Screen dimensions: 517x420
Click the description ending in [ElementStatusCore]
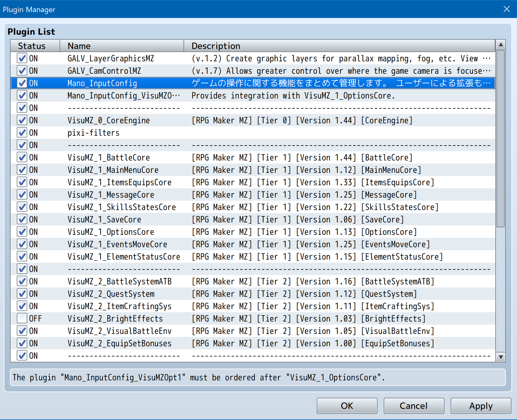click(x=317, y=256)
